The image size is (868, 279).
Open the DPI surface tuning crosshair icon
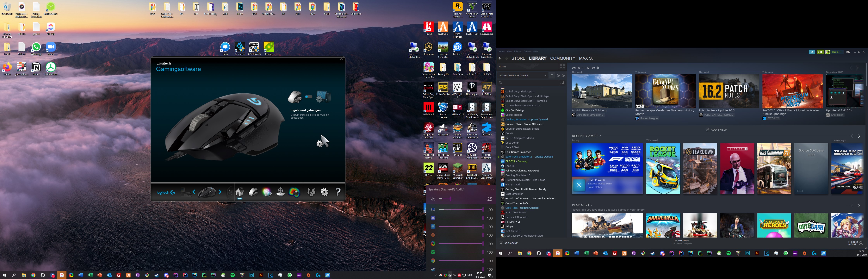(280, 192)
